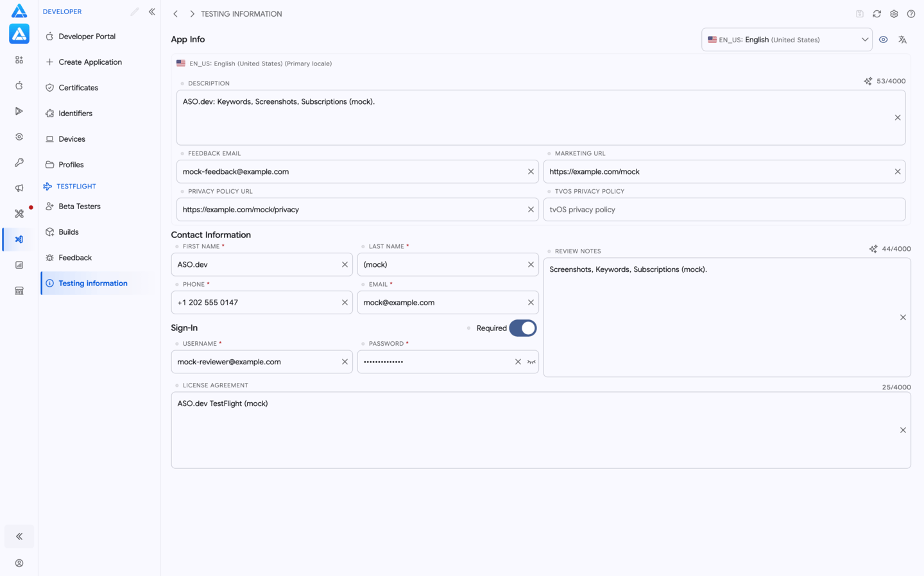Open user account icon in left rail
This screenshot has width=924, height=576.
[x=19, y=563]
